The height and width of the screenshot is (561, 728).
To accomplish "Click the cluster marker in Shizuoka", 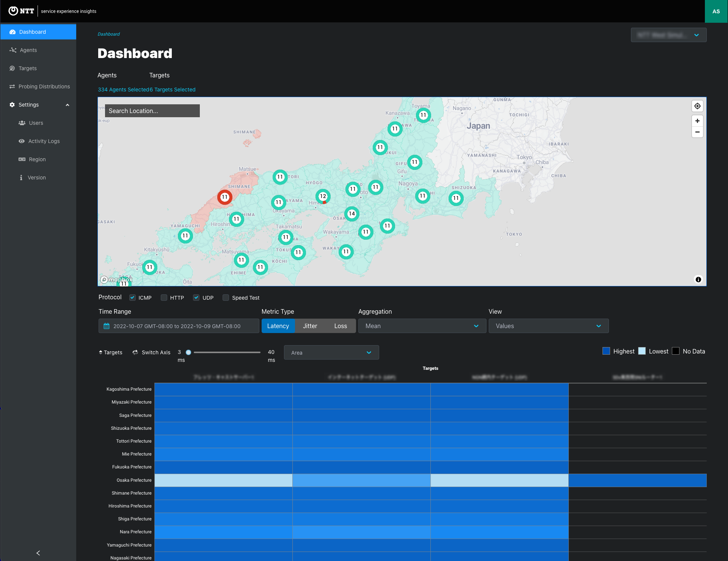I will (456, 198).
